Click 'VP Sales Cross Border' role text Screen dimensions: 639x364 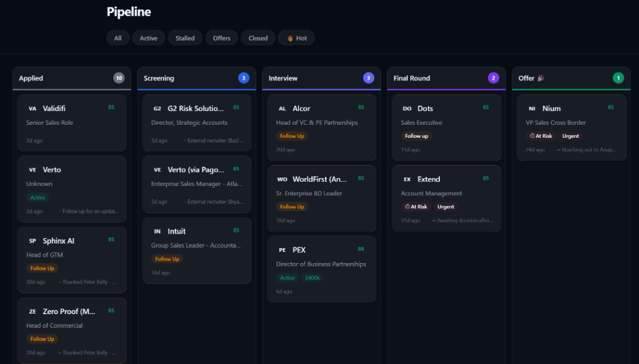coord(555,123)
